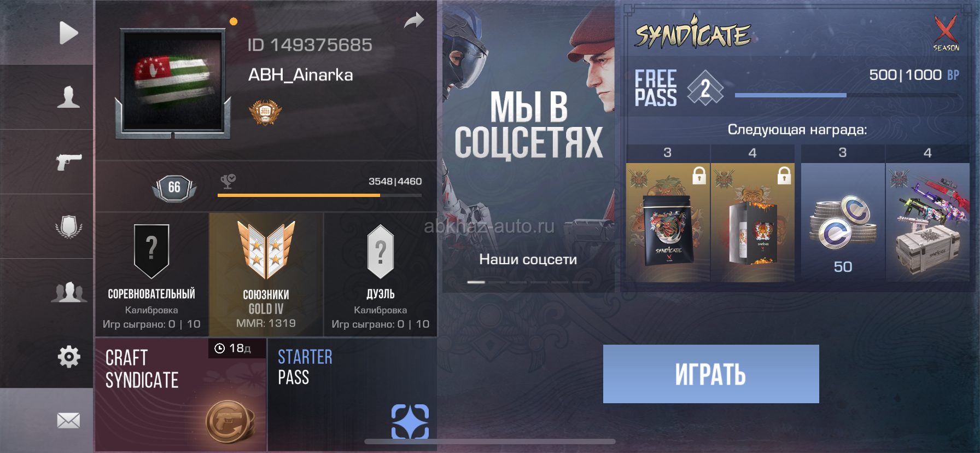Click the ИГРАТЬ play button

[x=711, y=374]
